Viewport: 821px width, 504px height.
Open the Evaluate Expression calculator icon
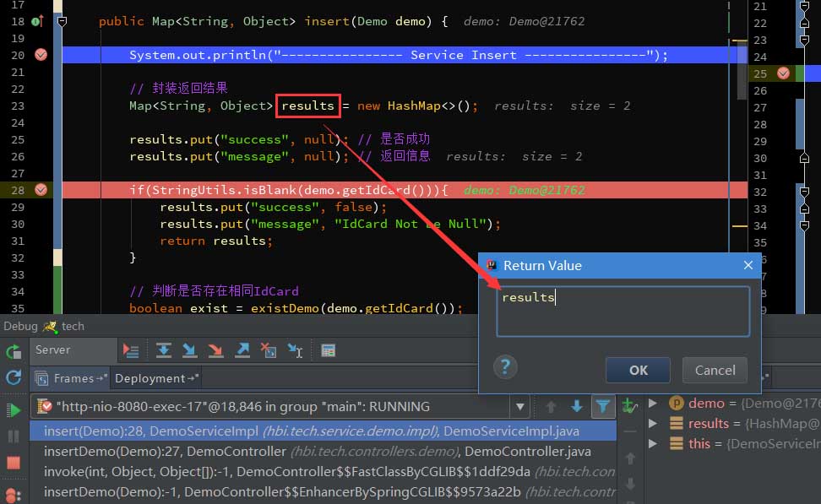click(x=329, y=350)
